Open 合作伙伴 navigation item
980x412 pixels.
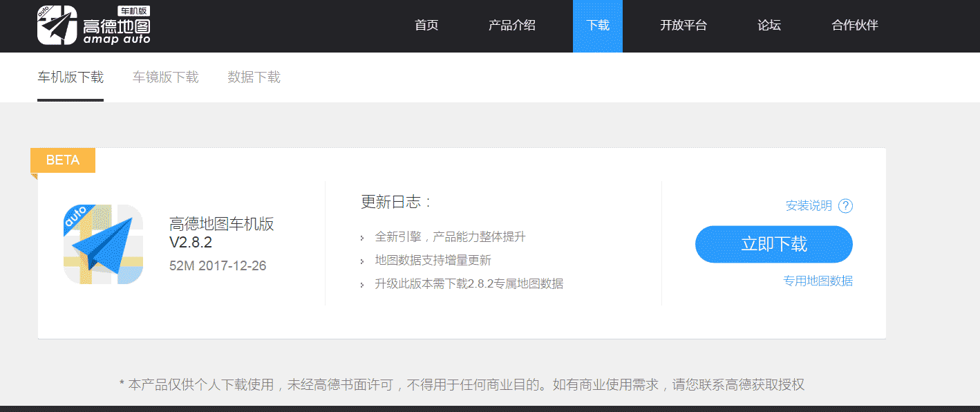pos(855,26)
